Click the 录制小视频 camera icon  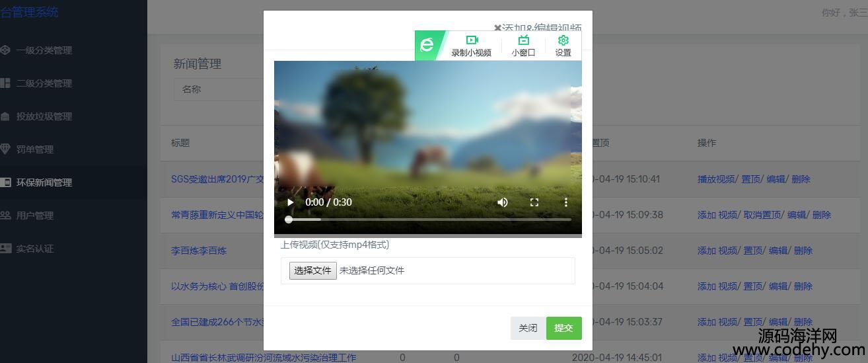[x=472, y=40]
